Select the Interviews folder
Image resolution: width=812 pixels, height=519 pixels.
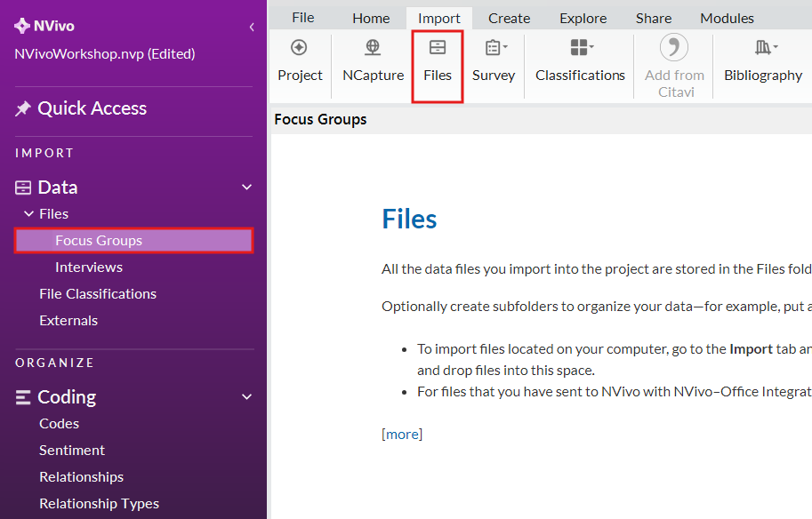click(x=89, y=267)
